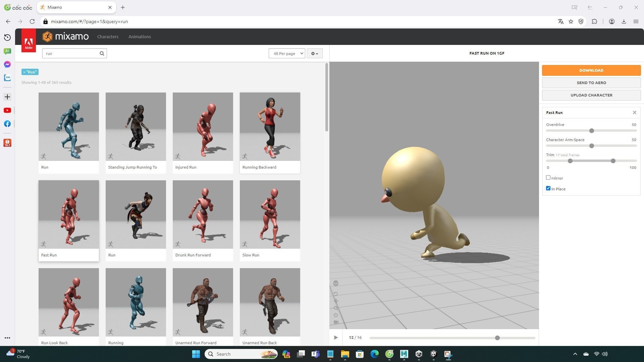Open browser extensions puzzle icon
This screenshot has height=362, width=644.
[594, 21]
